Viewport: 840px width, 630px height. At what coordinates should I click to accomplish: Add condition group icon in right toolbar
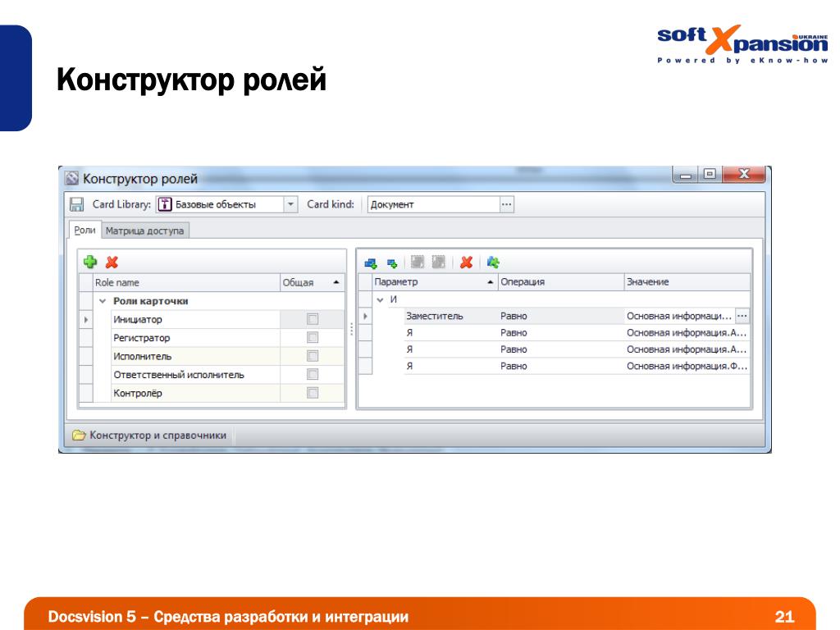pyautogui.click(x=370, y=262)
